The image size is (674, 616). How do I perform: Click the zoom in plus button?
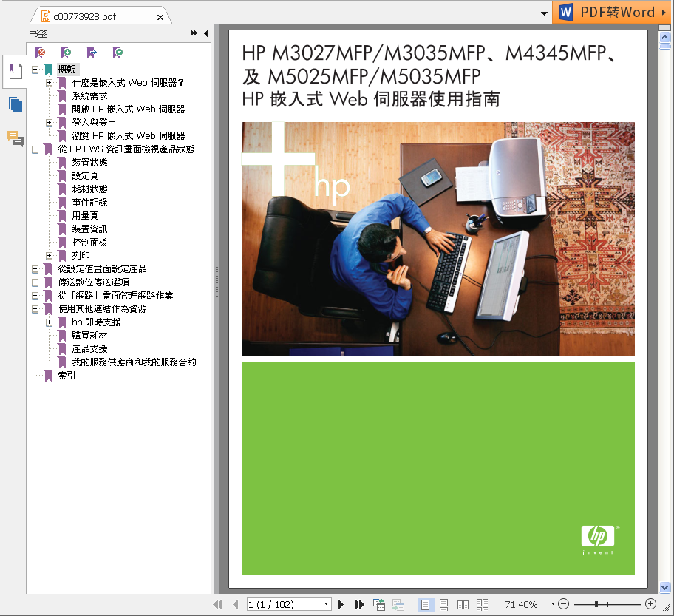click(x=651, y=604)
